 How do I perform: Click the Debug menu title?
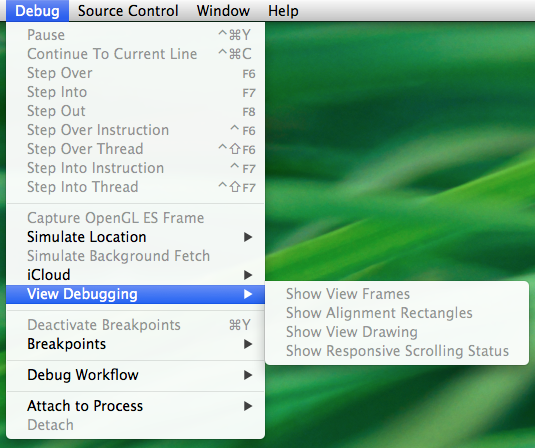click(x=38, y=11)
